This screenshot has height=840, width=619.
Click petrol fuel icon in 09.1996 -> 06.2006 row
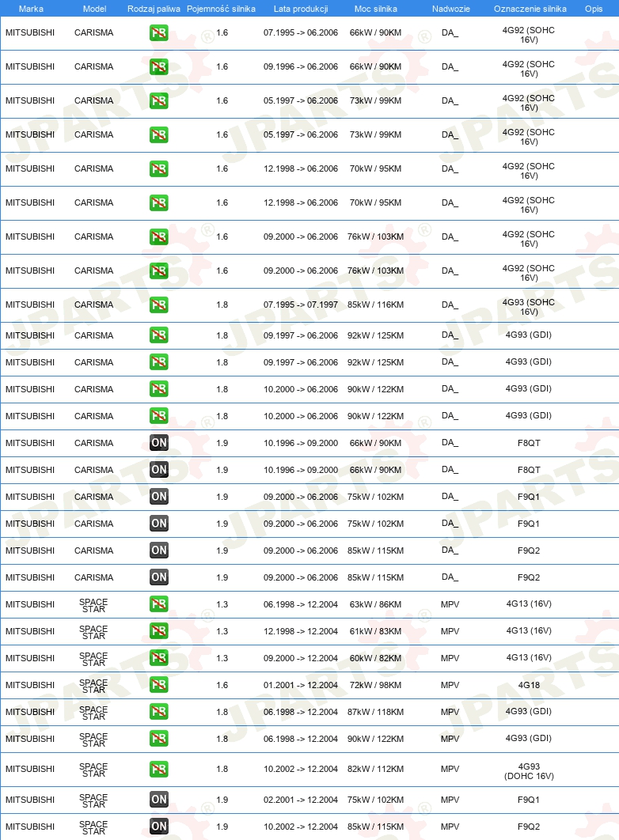click(x=158, y=67)
